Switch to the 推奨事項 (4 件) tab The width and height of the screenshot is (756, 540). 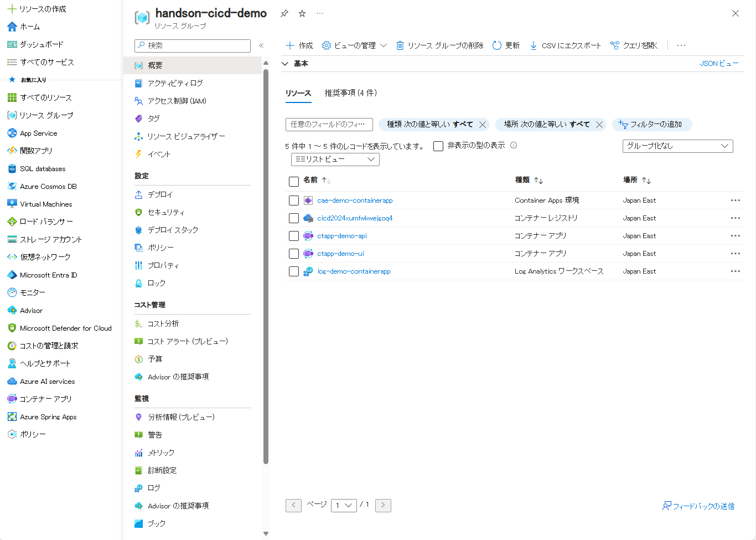click(x=351, y=92)
